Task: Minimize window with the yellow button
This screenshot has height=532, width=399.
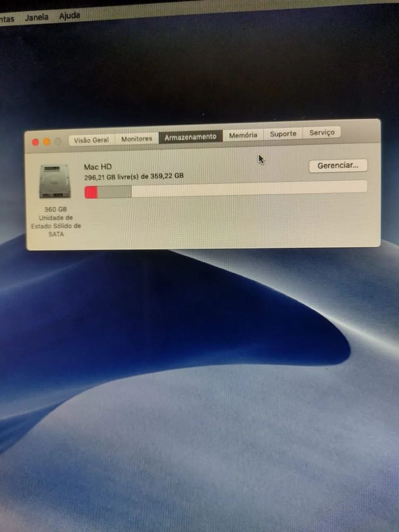Action: (x=47, y=142)
